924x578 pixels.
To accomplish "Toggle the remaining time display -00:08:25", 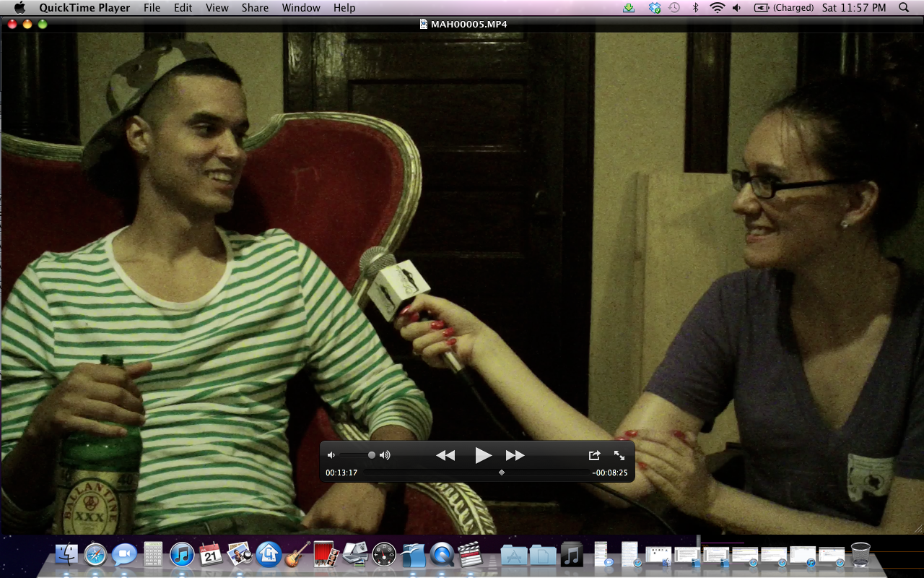I will click(x=610, y=473).
